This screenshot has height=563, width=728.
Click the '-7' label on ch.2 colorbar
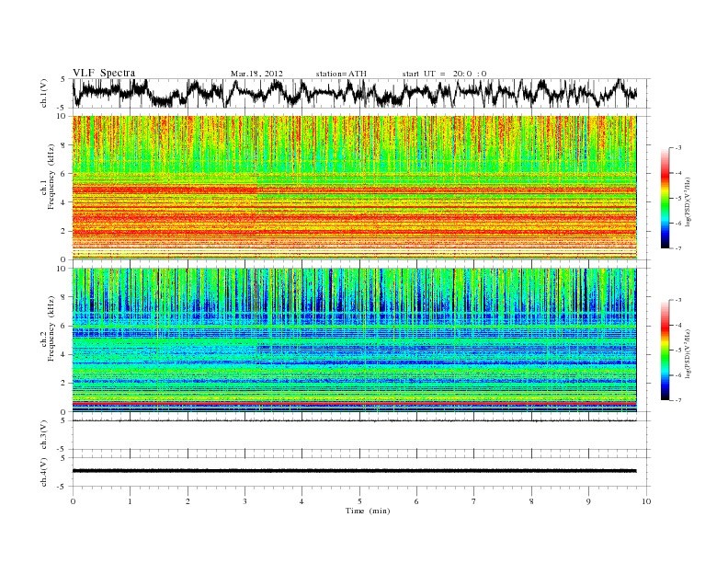tap(678, 400)
